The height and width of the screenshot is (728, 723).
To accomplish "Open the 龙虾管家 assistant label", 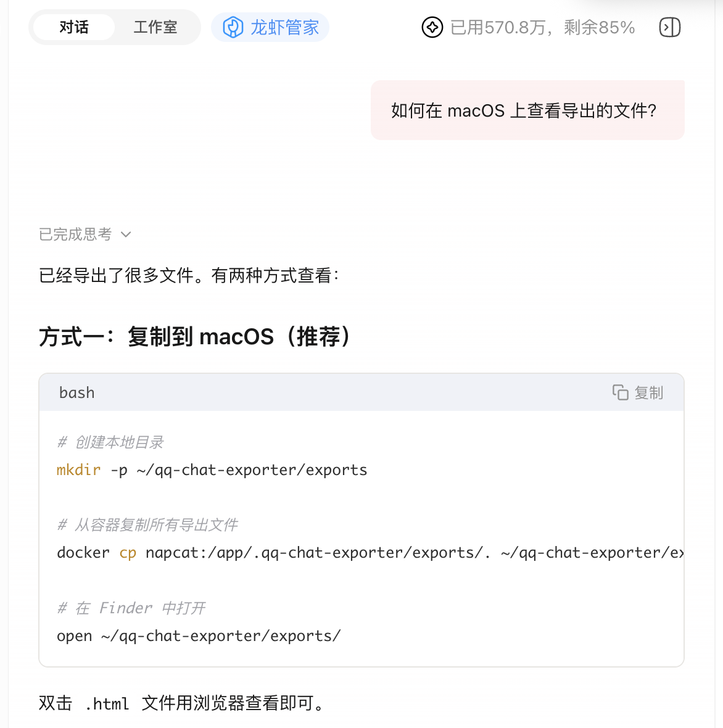I will (x=284, y=28).
